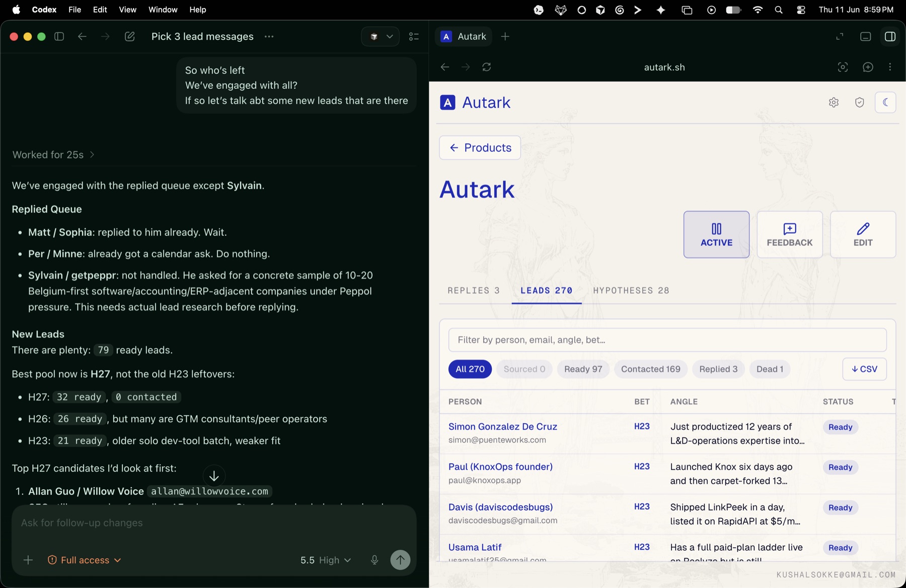Switch to the HYPOTHESES 28 tab
This screenshot has height=588, width=906.
(x=631, y=291)
